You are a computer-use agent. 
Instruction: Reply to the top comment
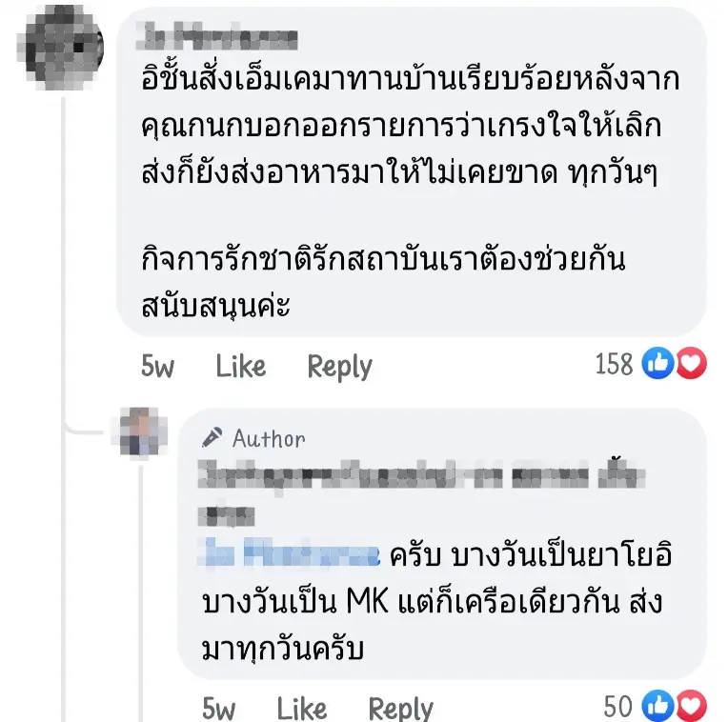point(339,366)
